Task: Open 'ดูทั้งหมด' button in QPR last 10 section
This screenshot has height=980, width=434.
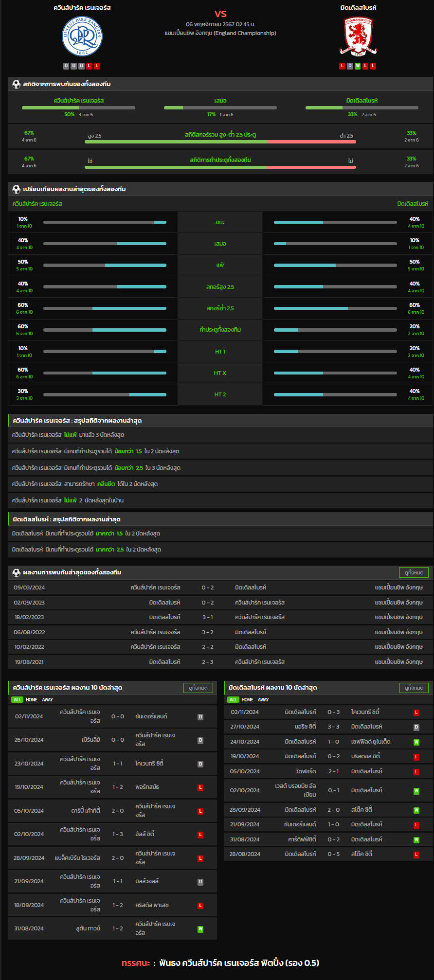Action: (198, 688)
